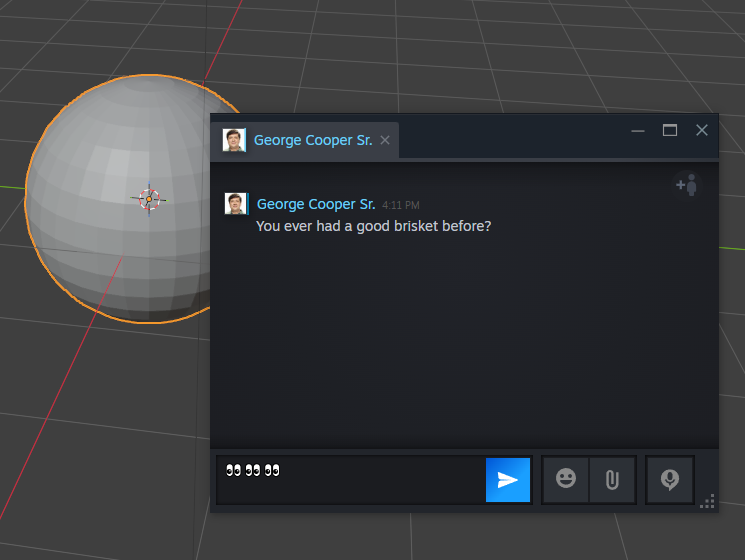Add a friend to this chat
The height and width of the screenshot is (560, 745).
[x=687, y=185]
